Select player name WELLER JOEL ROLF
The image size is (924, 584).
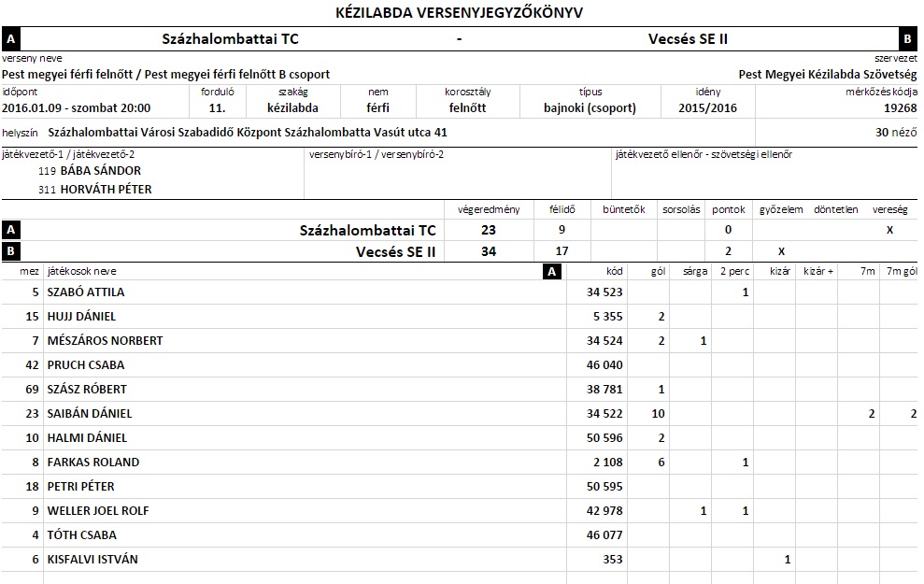coord(98,511)
